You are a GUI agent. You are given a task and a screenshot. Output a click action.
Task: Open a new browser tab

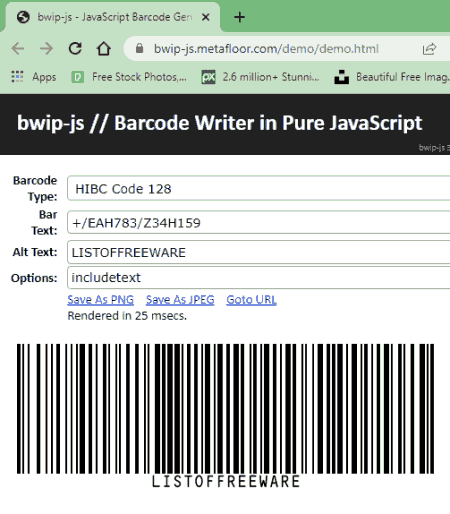pos(239,17)
